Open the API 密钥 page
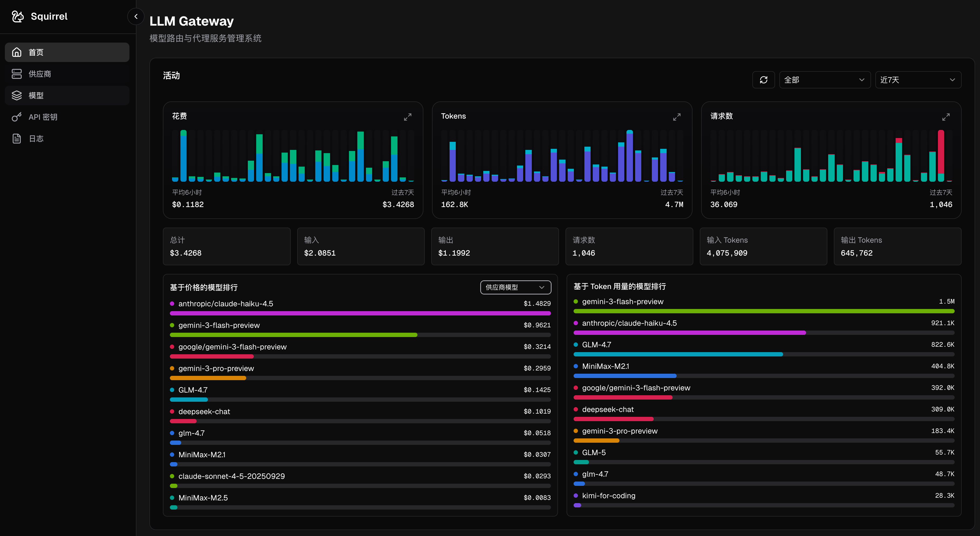The width and height of the screenshot is (980, 536). pos(67,117)
